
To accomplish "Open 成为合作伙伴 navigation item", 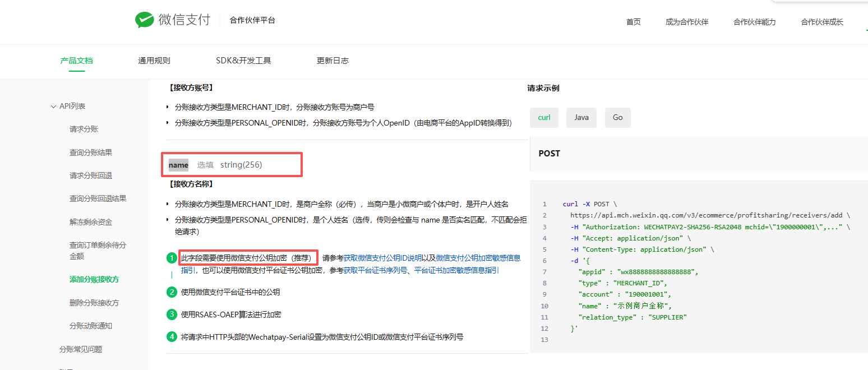I will pos(687,22).
